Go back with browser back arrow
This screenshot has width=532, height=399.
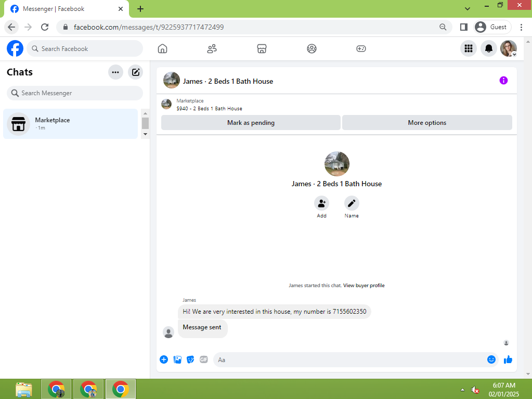point(11,27)
